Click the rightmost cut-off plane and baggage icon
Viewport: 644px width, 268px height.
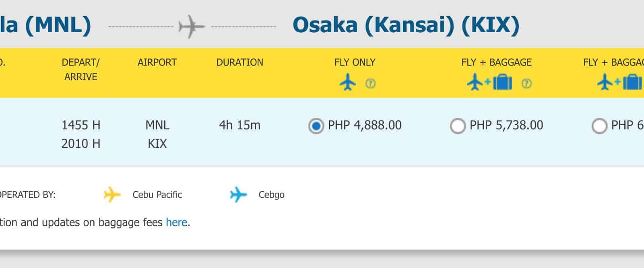coord(620,83)
